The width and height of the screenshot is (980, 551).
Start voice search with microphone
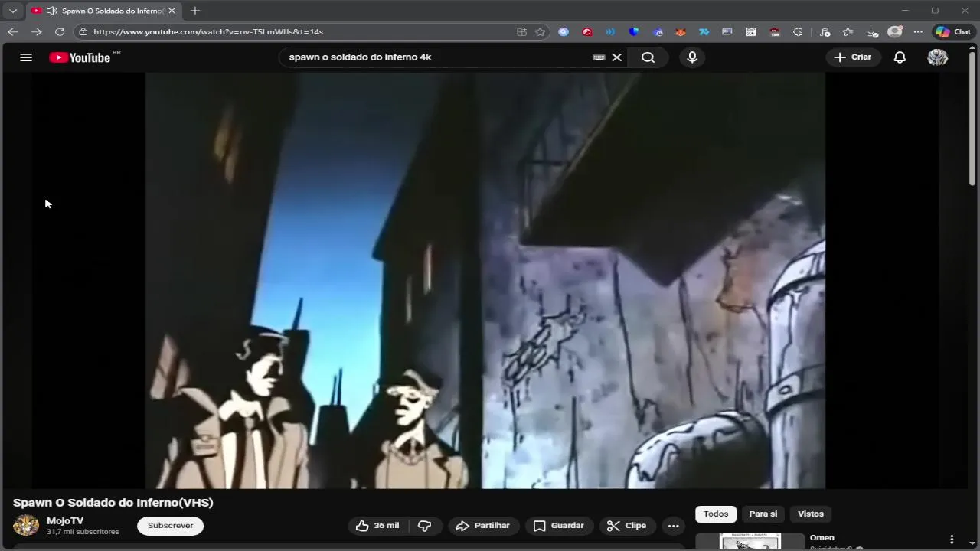tap(692, 57)
